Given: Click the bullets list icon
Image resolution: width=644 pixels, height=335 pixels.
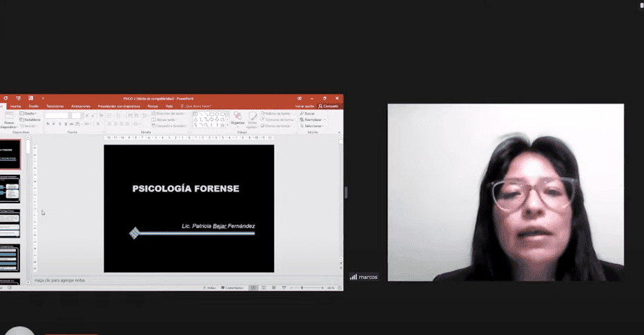Looking at the screenshot, I should (110, 115).
